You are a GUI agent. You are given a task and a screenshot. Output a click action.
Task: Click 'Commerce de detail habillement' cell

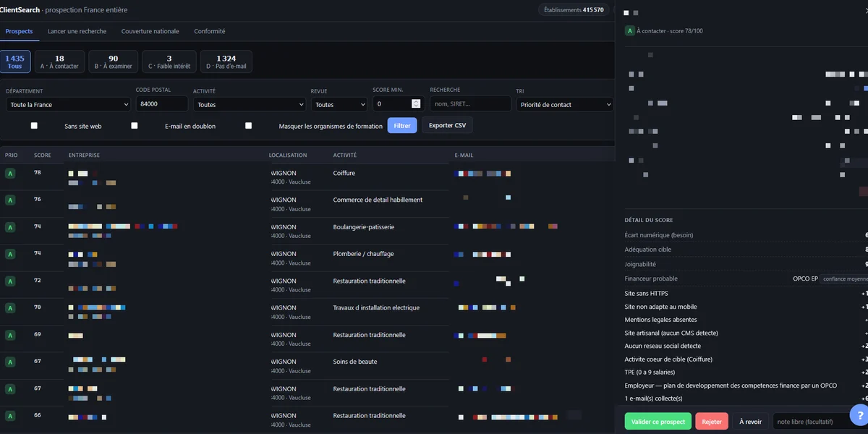(x=378, y=200)
